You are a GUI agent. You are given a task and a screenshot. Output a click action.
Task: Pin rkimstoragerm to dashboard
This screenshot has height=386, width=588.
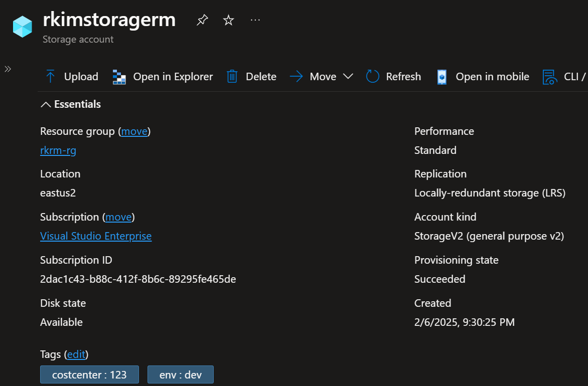click(x=202, y=20)
